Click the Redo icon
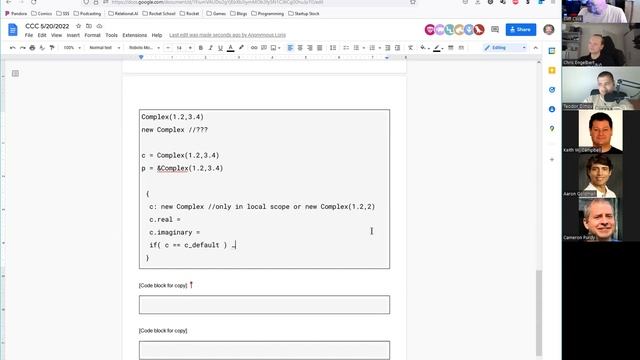 (x=22, y=48)
